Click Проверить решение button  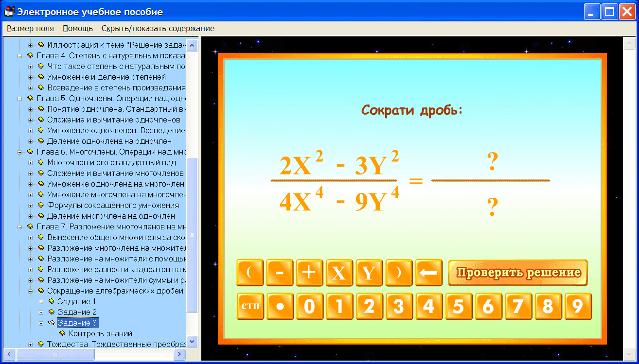pyautogui.click(x=518, y=273)
